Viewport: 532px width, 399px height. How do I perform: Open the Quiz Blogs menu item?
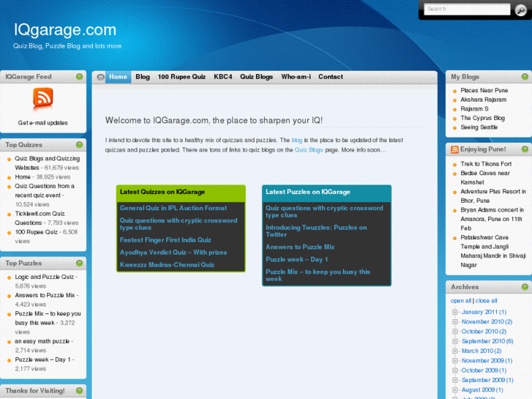tap(257, 77)
